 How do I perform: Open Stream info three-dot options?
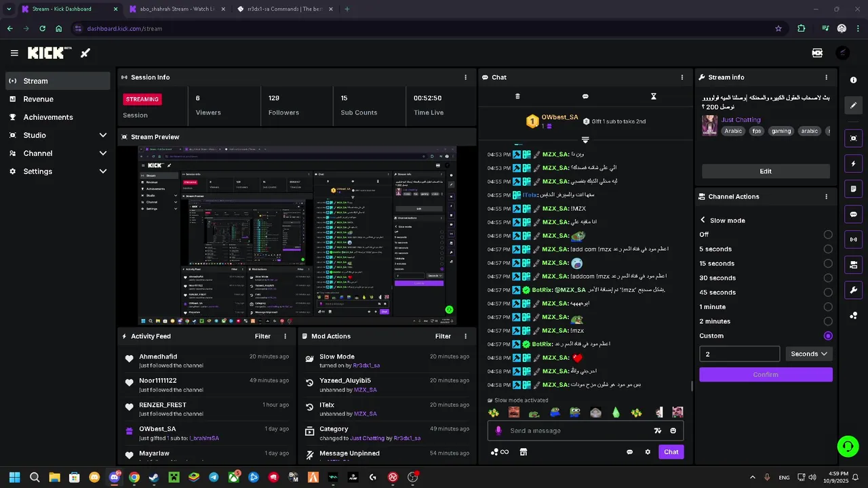point(826,77)
